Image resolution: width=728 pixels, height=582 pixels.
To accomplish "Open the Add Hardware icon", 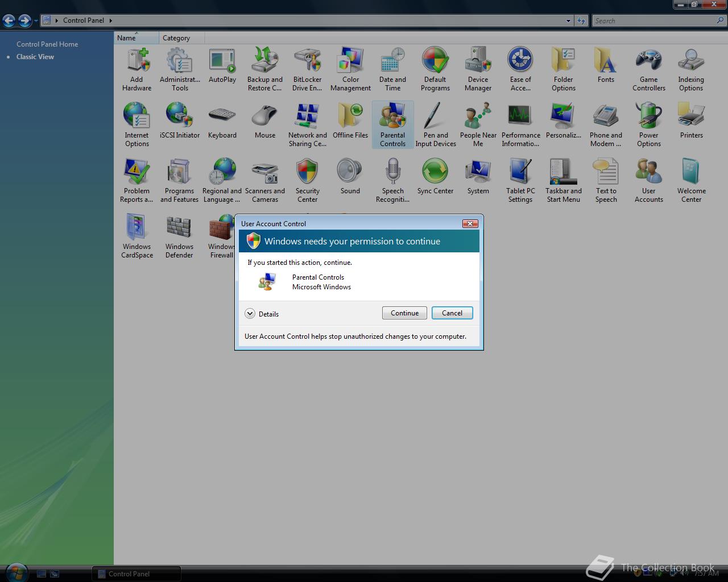I will pos(136,69).
